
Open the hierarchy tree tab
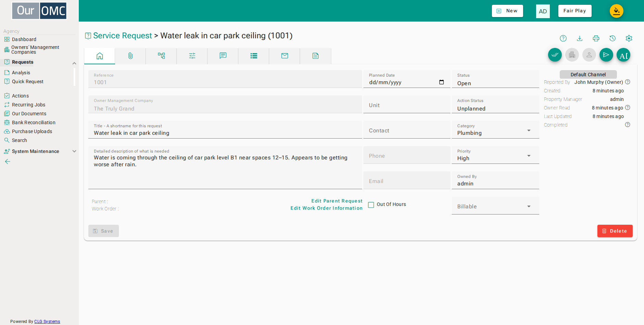click(x=161, y=56)
